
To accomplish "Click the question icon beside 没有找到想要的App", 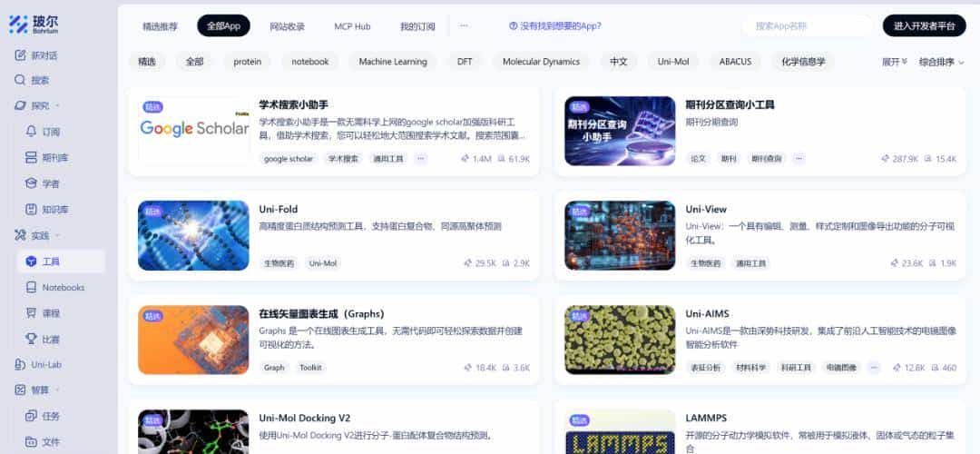I will point(513,26).
